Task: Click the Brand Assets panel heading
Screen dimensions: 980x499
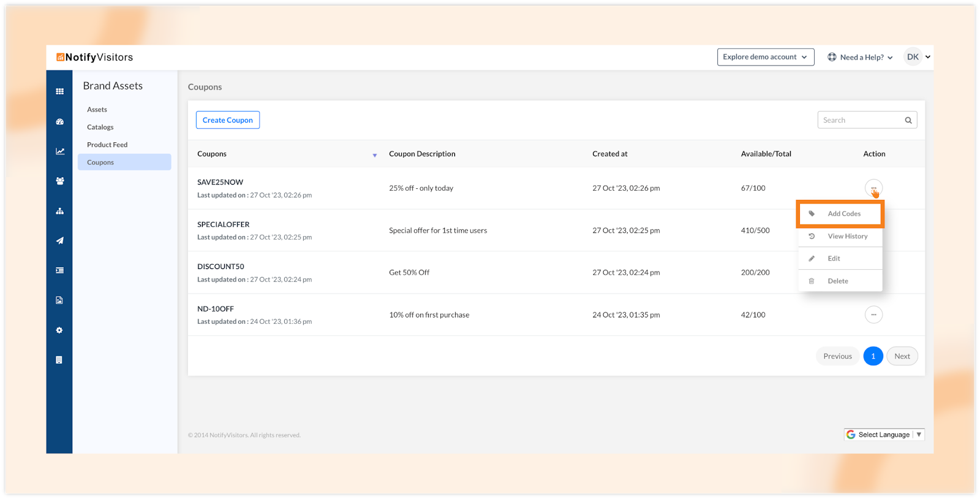Action: point(113,86)
